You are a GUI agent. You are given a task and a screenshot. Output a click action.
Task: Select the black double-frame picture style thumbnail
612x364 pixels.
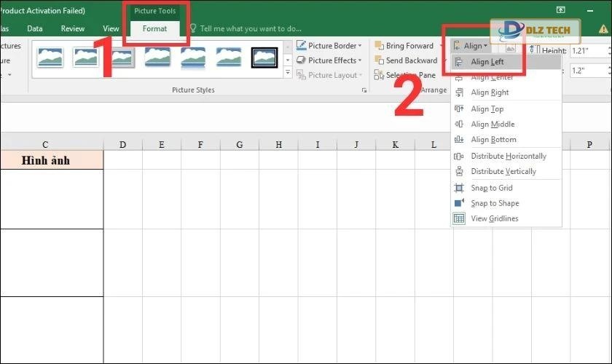coord(264,57)
